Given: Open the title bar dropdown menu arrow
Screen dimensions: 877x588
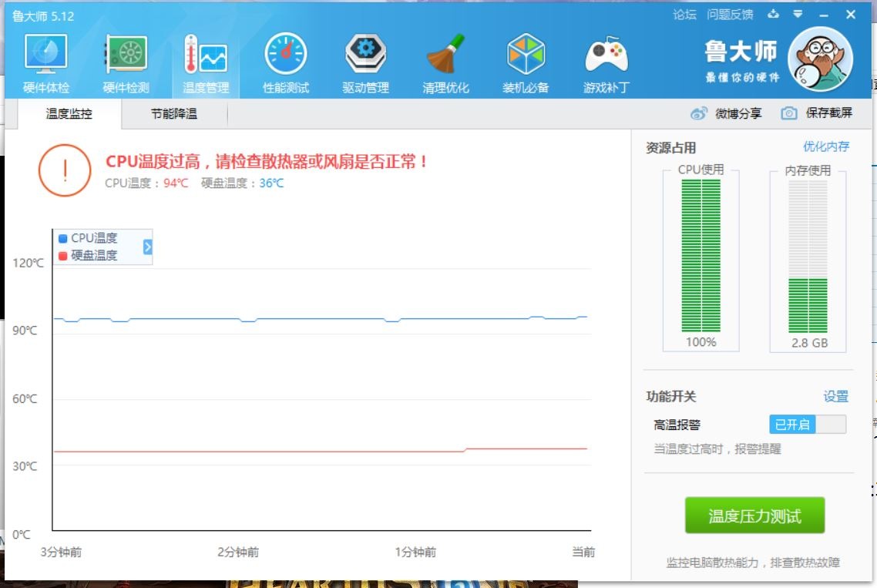Looking at the screenshot, I should (798, 14).
